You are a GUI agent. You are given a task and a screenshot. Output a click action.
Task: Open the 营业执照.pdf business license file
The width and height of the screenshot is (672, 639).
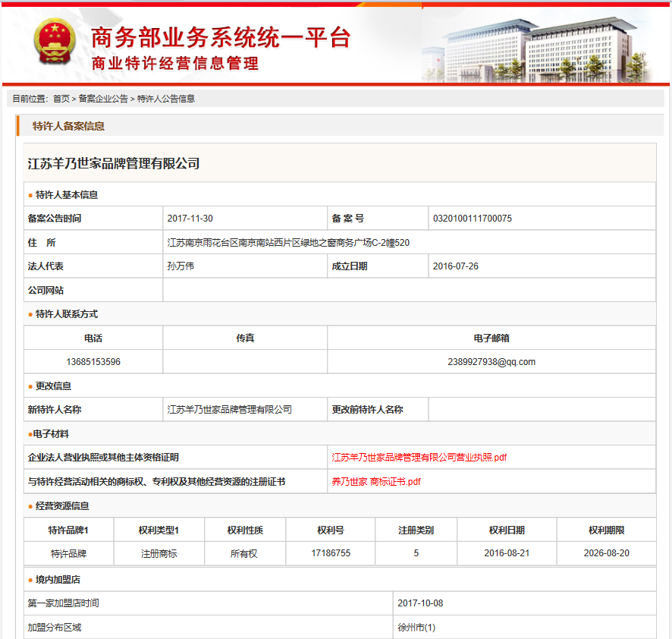point(419,458)
